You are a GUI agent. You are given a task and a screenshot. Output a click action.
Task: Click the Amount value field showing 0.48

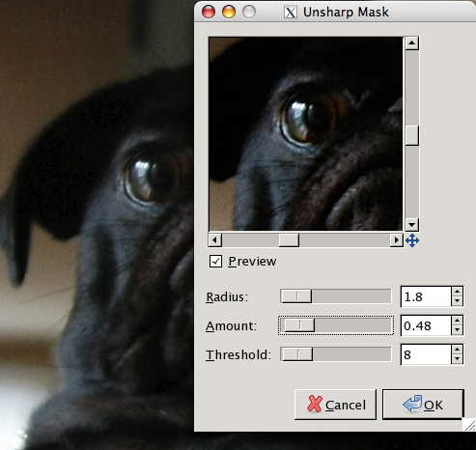pos(426,325)
